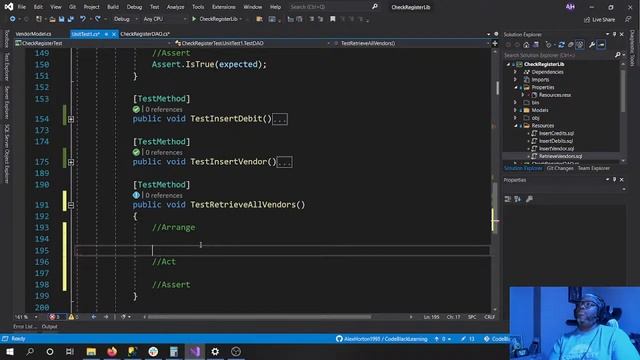This screenshot has width=640, height=360.
Task: Click the error count icon in editor status
Action: [52, 317]
